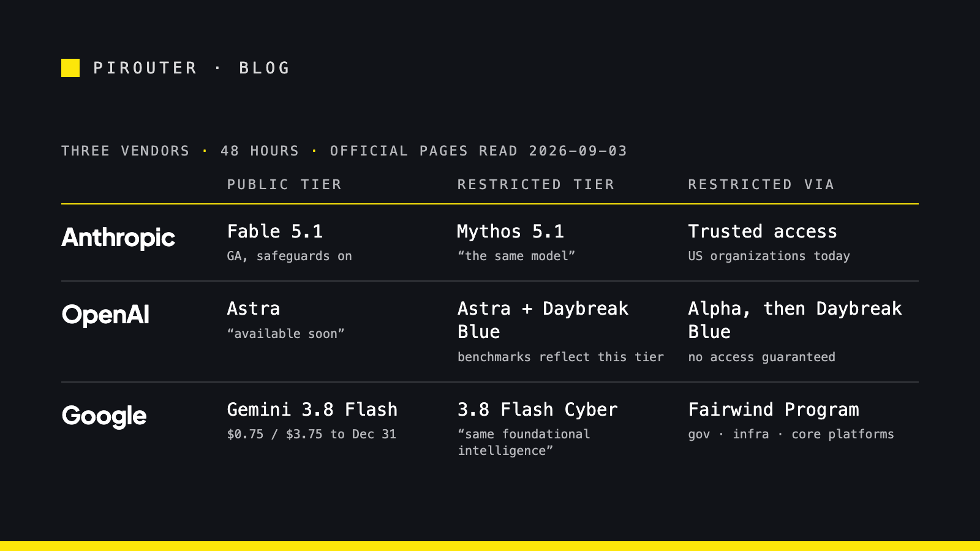Click Astra + Daybreak Blue restricted tier
This screenshot has width=980, height=551.
[x=543, y=320]
